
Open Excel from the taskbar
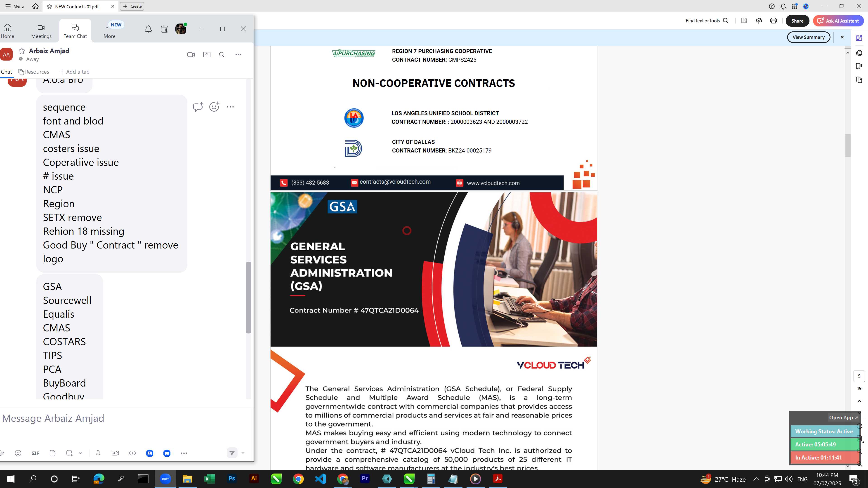pyautogui.click(x=210, y=479)
